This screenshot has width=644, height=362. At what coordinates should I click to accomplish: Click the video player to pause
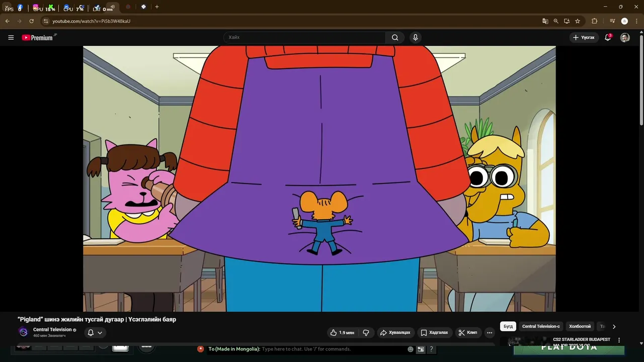pyautogui.click(x=319, y=178)
